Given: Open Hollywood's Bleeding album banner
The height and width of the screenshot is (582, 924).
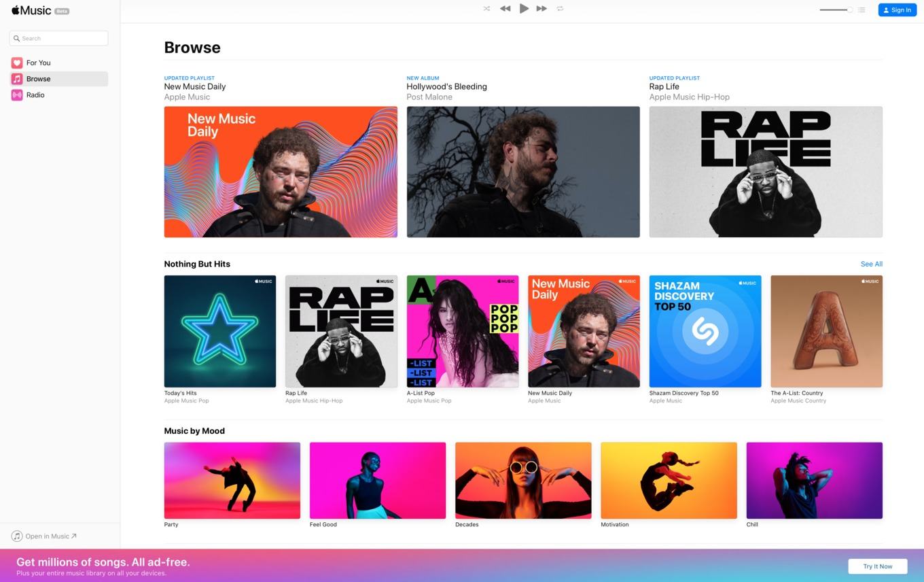Looking at the screenshot, I should [523, 171].
